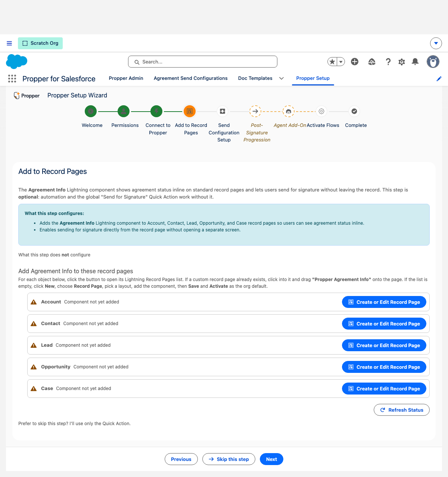
Task: Select the Add to Record Pages step icon
Action: 190,111
